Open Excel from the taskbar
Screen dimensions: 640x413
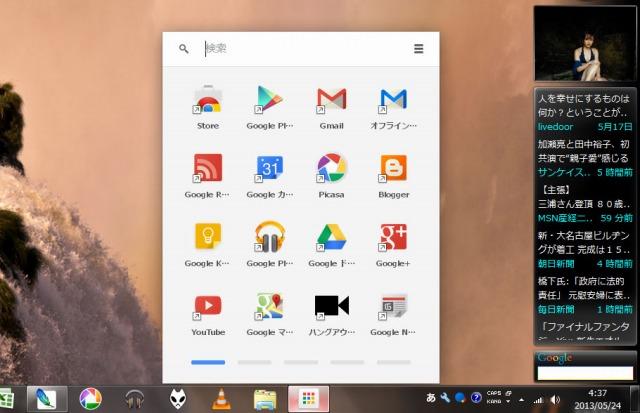[x=6, y=399]
